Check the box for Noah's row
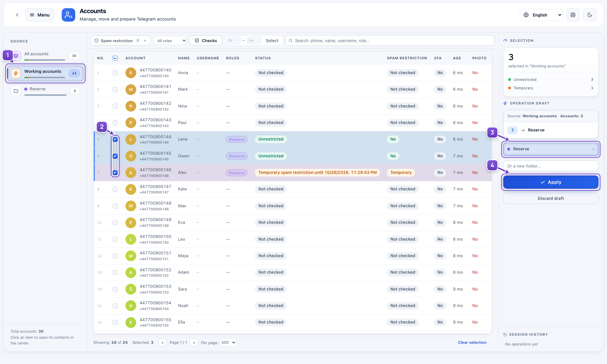The height and width of the screenshot is (364, 607). pos(115,306)
